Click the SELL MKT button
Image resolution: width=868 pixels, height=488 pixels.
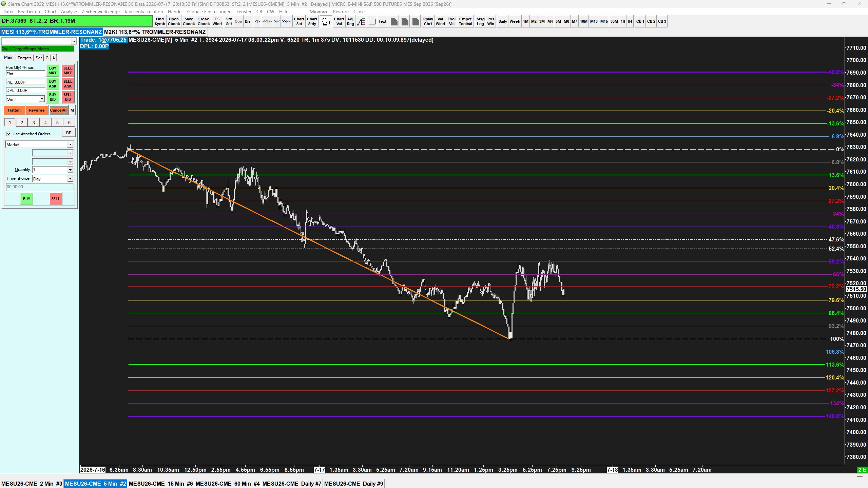[68, 71]
